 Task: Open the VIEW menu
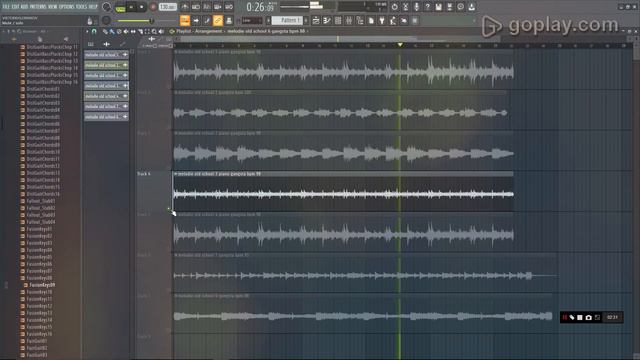tap(53, 7)
